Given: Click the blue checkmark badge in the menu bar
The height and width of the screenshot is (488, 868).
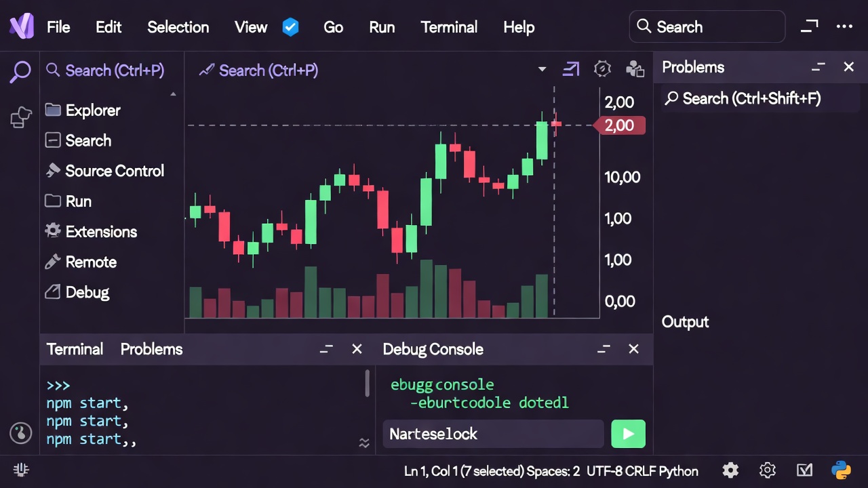Looking at the screenshot, I should click(x=291, y=27).
